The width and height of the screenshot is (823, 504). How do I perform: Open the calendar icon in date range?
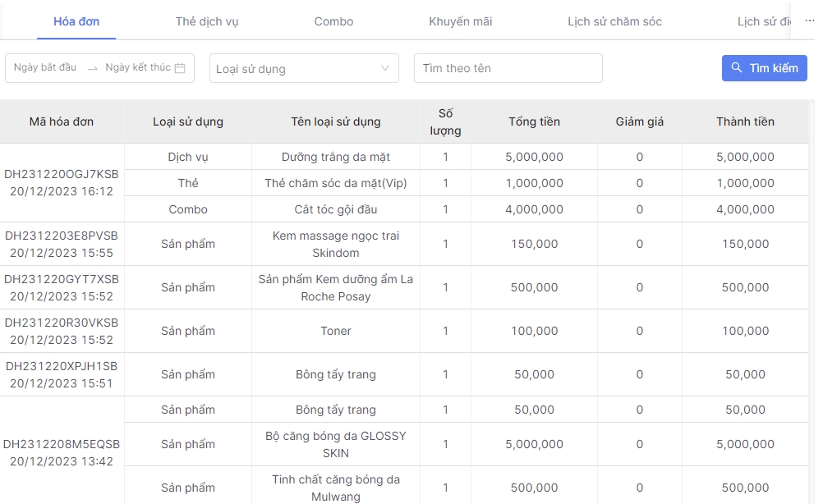180,68
